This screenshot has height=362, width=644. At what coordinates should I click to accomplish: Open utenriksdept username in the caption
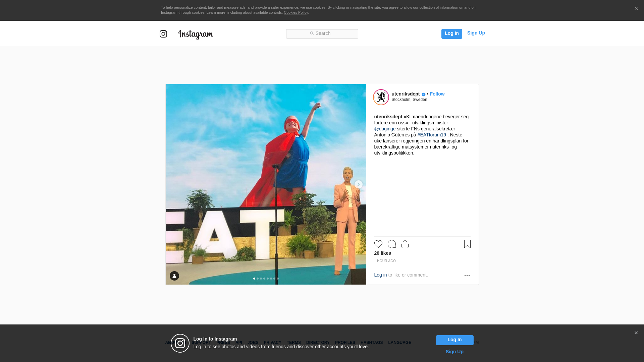(388, 117)
